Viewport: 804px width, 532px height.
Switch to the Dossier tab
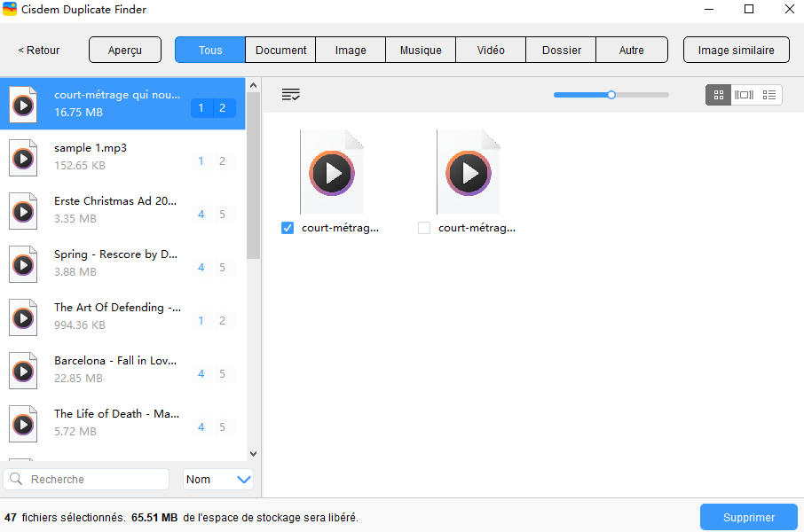[x=562, y=51]
